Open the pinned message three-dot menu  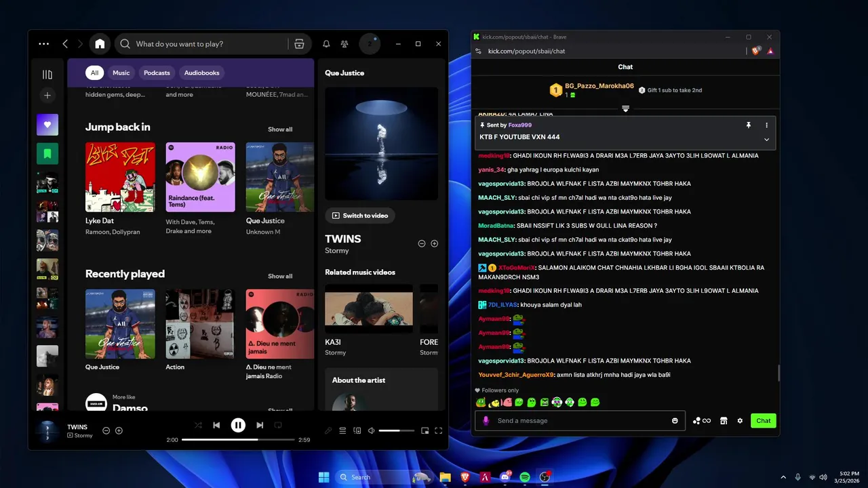click(x=767, y=125)
